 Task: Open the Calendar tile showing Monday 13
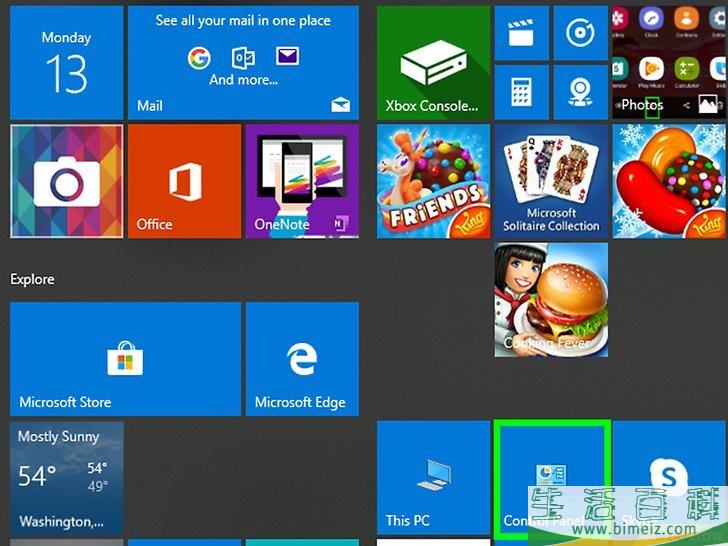[x=66, y=62]
